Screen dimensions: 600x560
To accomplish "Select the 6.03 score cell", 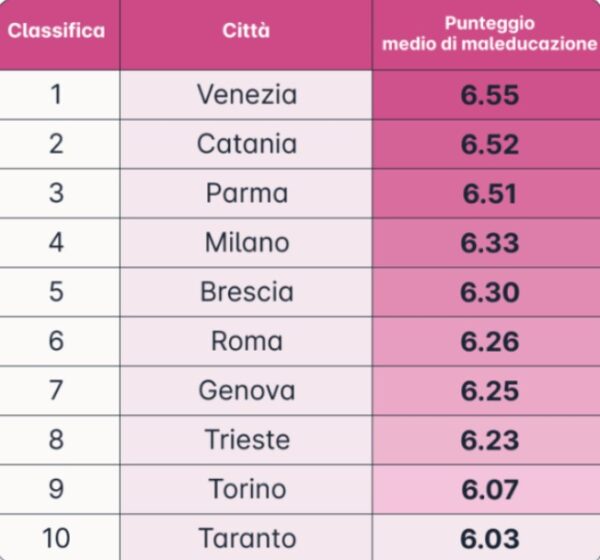I will pos(489,538).
